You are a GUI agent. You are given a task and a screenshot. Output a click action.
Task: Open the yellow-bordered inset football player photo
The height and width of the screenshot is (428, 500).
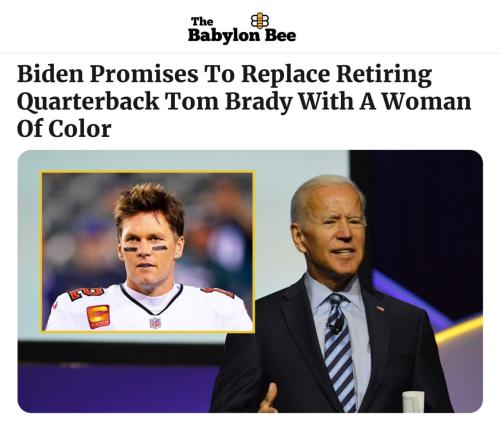click(x=148, y=252)
